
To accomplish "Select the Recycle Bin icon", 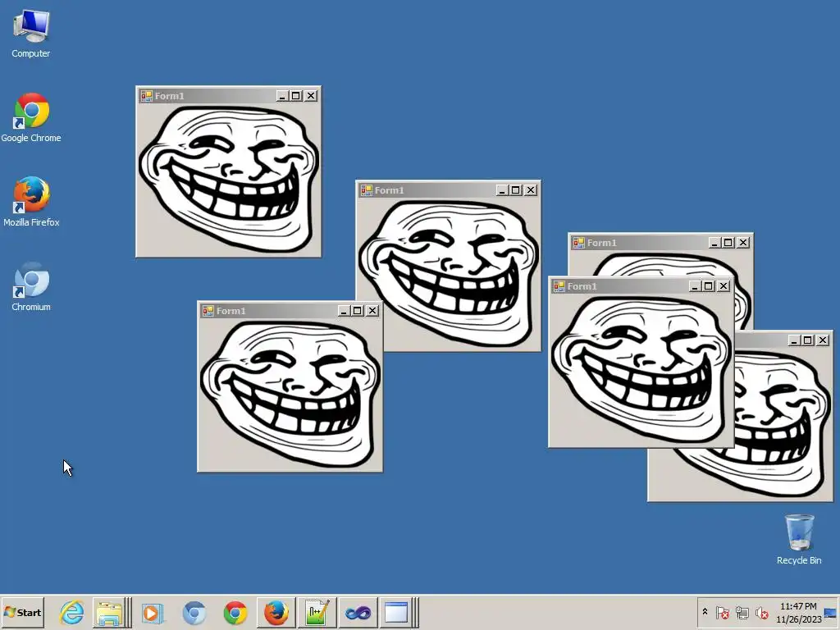I will [x=799, y=540].
